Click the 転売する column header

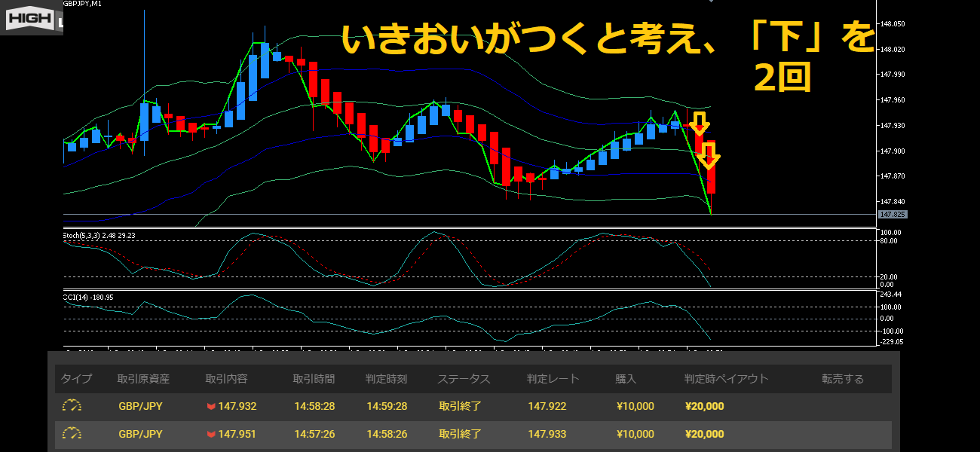coord(843,379)
